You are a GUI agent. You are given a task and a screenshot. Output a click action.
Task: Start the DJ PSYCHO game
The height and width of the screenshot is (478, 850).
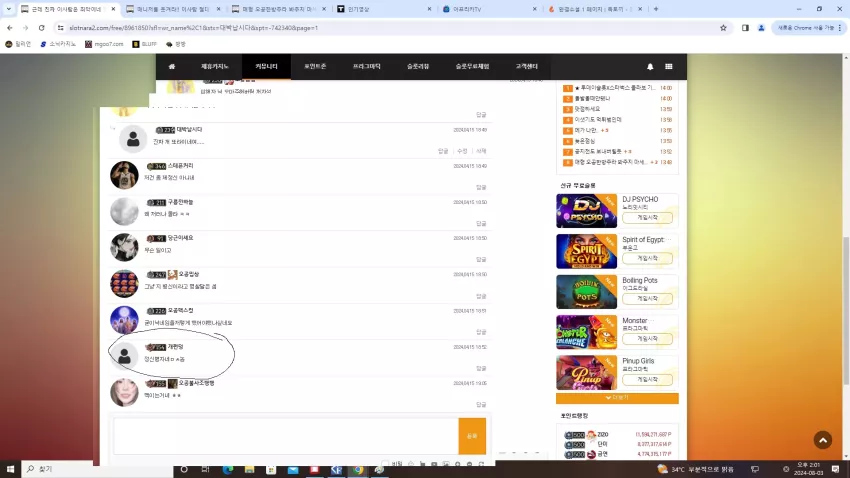(x=647, y=217)
